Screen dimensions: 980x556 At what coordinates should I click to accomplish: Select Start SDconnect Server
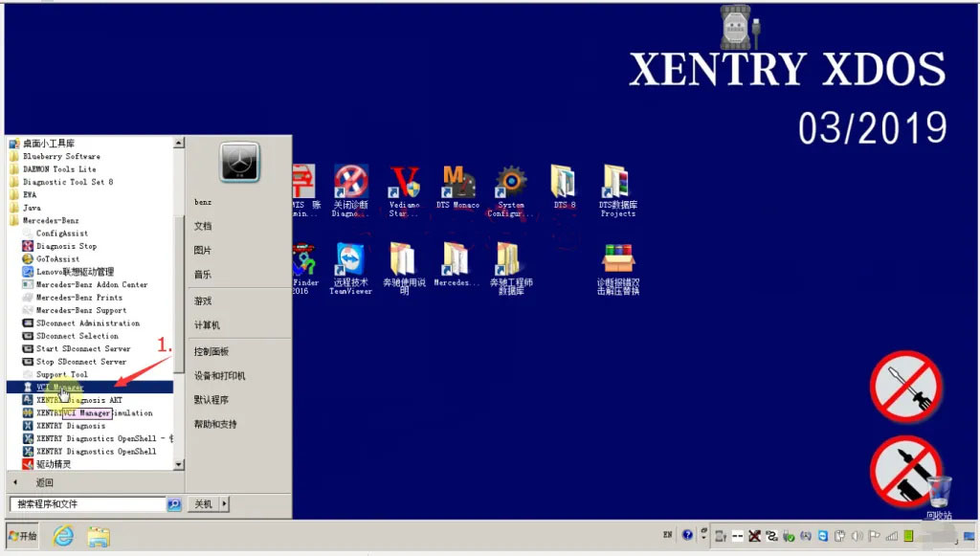77,348
